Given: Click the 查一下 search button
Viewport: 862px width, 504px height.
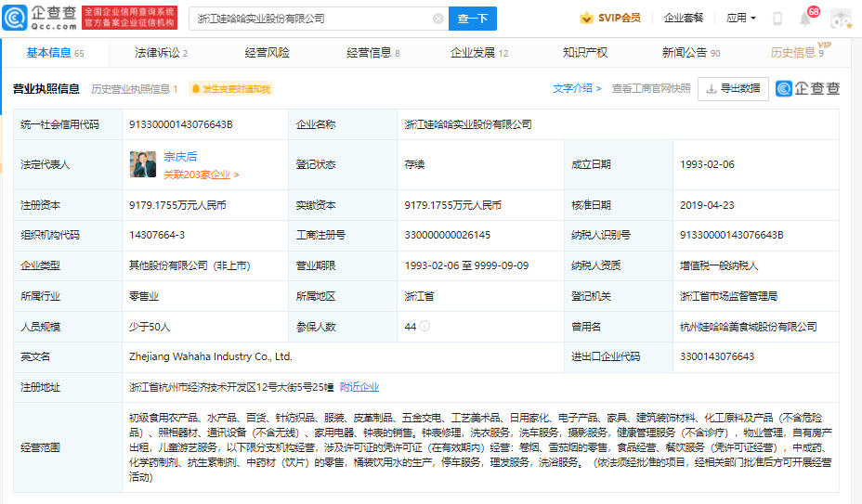Looking at the screenshot, I should pyautogui.click(x=473, y=19).
